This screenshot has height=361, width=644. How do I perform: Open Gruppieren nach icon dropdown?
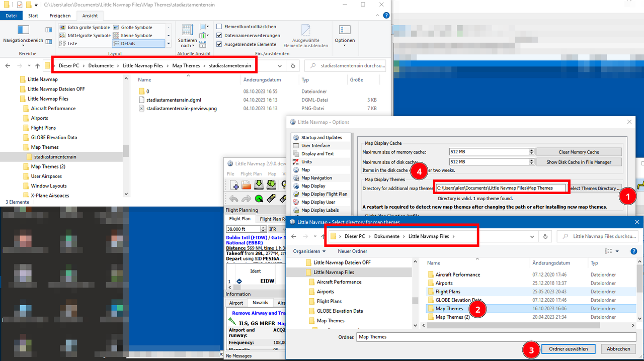pyautogui.click(x=204, y=27)
